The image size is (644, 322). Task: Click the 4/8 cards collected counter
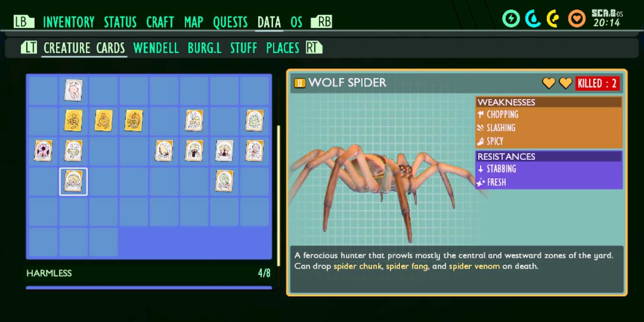coord(264,273)
